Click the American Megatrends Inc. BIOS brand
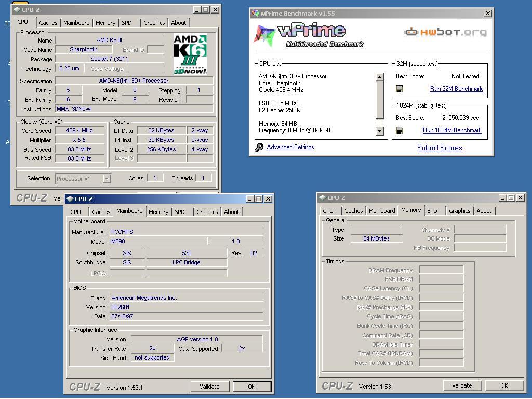Image resolution: width=532 pixels, height=399 pixels. tap(187, 298)
